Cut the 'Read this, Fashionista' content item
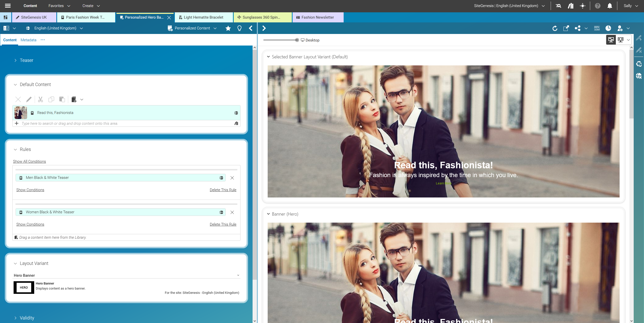This screenshot has height=323, width=644. tap(40, 99)
